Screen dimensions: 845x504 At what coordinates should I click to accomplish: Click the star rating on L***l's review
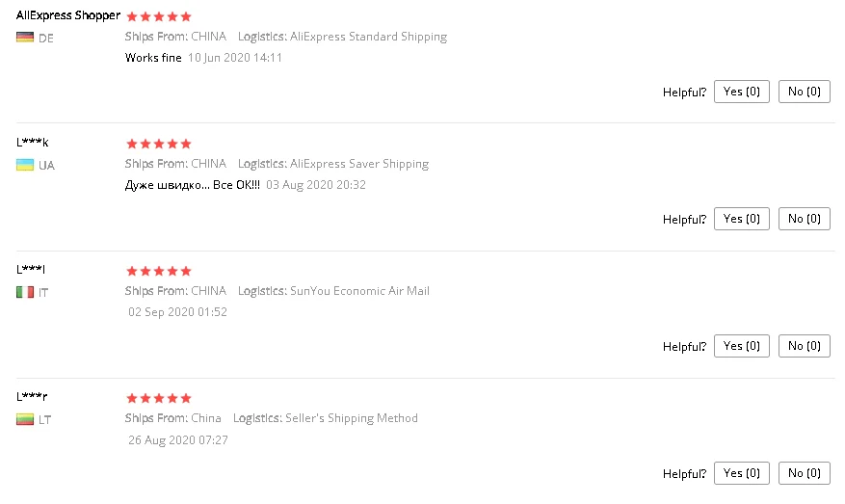(x=159, y=271)
